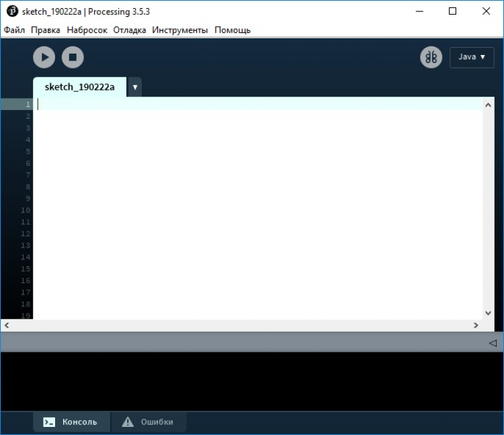This screenshot has width=504, height=435.
Task: Select the sketch_190222a tab
Action: pyautogui.click(x=79, y=87)
